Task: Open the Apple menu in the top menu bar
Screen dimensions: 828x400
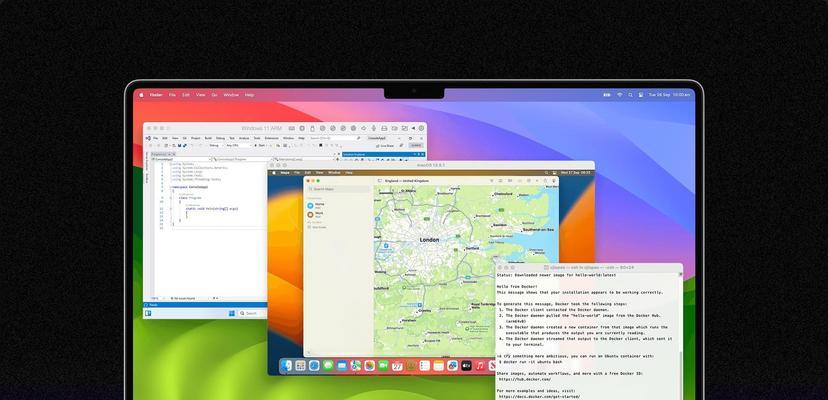Action: (x=142, y=95)
